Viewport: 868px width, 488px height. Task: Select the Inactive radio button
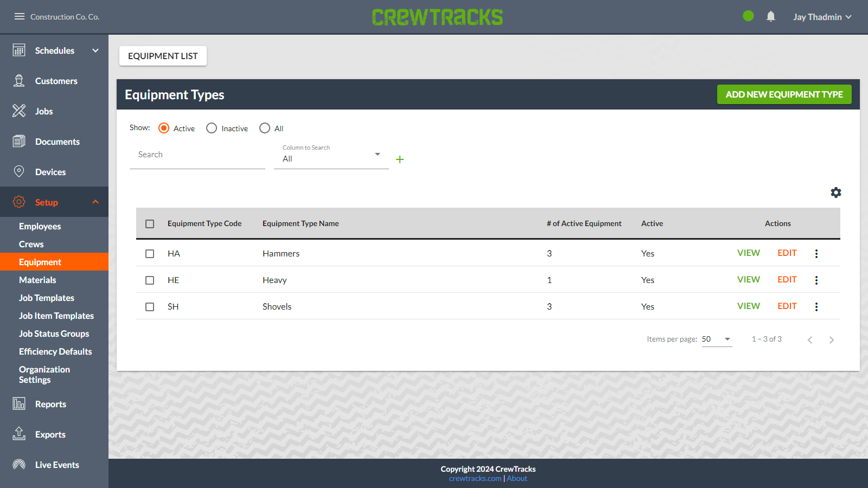[212, 128]
